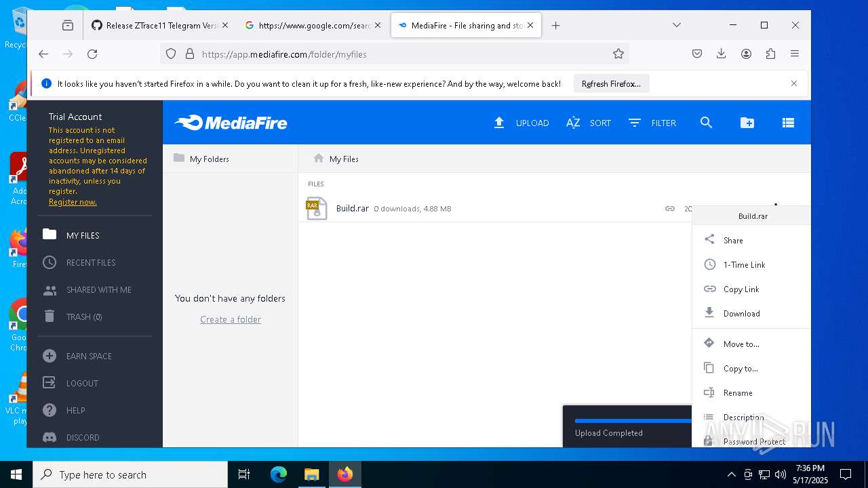This screenshot has height=488, width=868.
Task: Bookmark this page with star icon
Action: pyautogui.click(x=618, y=54)
